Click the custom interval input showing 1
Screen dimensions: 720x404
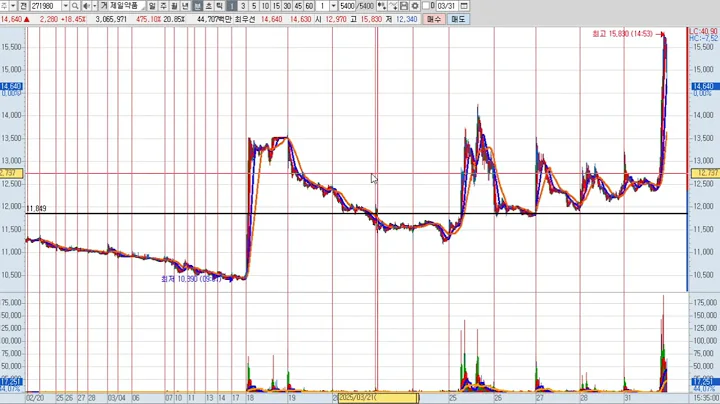(322, 6)
